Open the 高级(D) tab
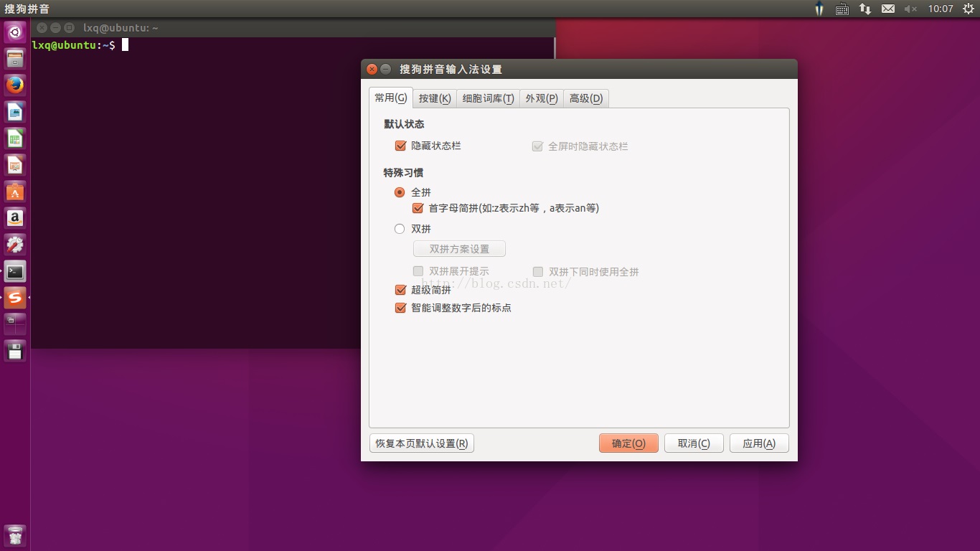 (586, 98)
